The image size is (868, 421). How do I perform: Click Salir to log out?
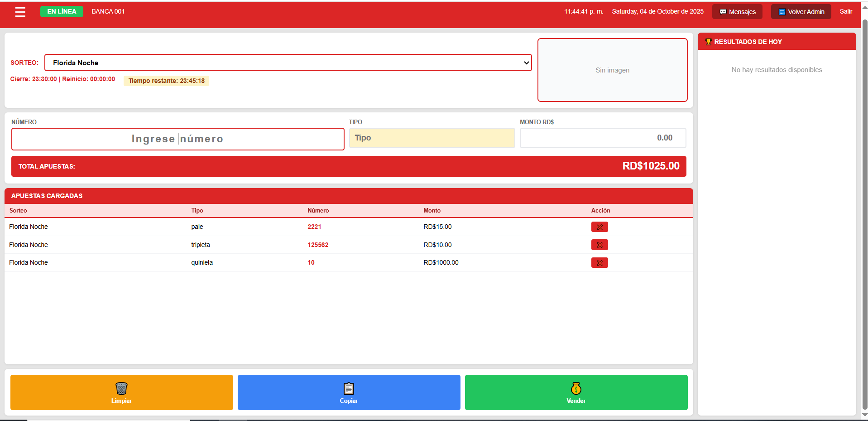click(845, 12)
